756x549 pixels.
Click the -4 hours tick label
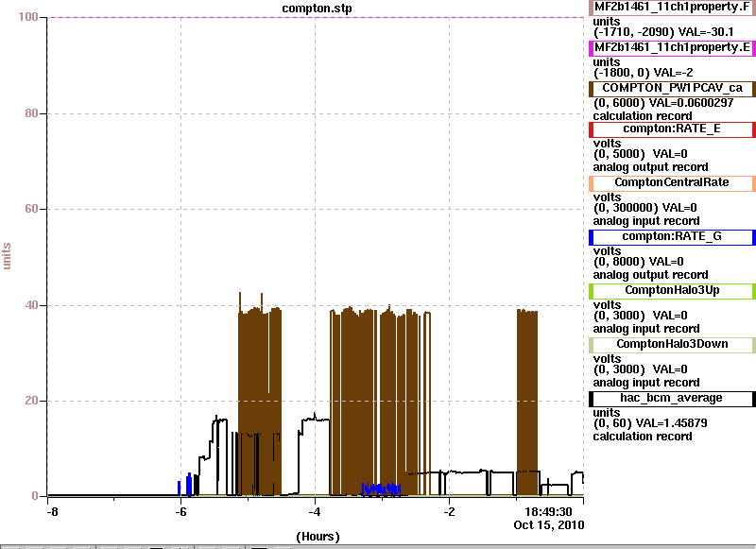pos(315,512)
